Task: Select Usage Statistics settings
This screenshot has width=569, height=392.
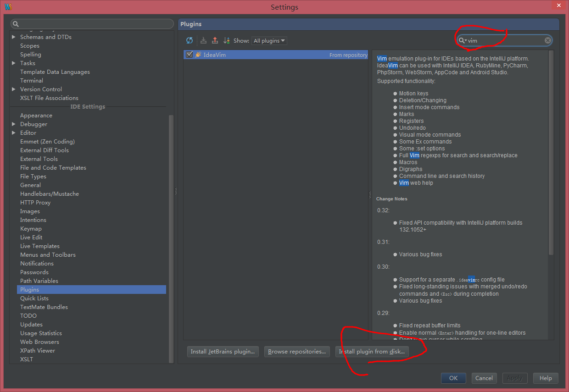Action: (41, 333)
